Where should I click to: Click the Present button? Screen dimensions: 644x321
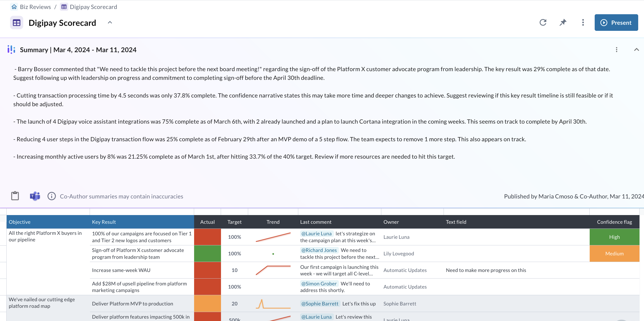(616, 23)
